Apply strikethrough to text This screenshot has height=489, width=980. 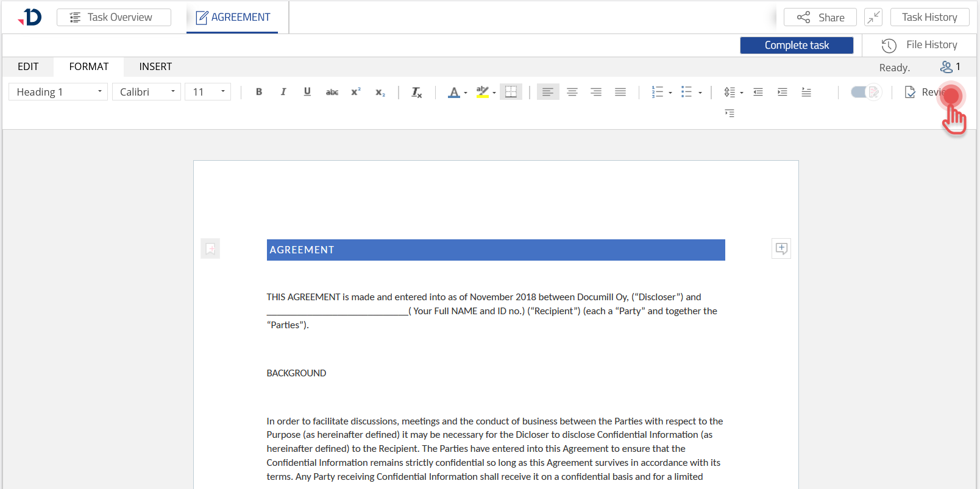[332, 92]
